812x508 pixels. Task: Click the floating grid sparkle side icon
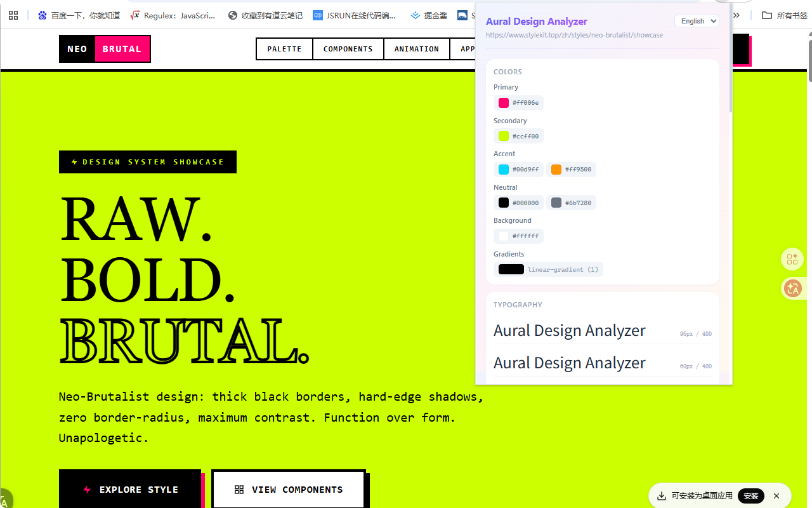pos(792,259)
